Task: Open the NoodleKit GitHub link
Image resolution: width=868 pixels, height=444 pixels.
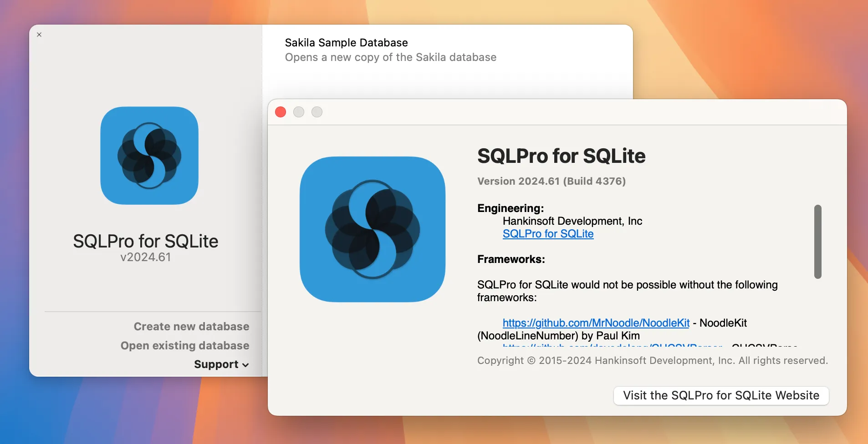Action: tap(596, 323)
